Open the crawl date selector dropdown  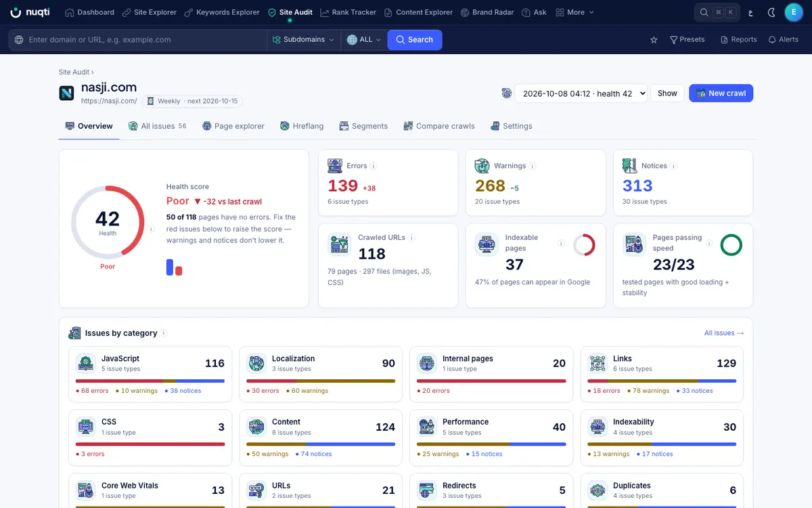[x=581, y=93]
